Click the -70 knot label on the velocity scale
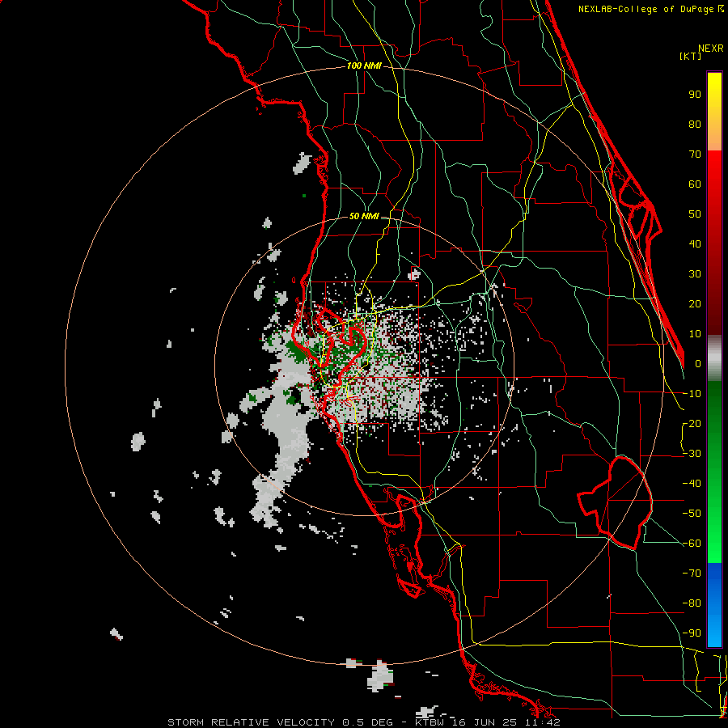 692,574
